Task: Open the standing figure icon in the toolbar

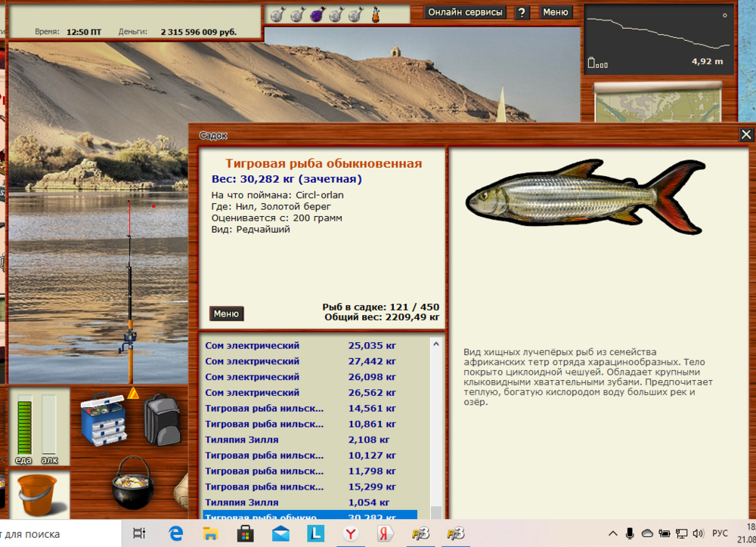Action: click(x=376, y=13)
